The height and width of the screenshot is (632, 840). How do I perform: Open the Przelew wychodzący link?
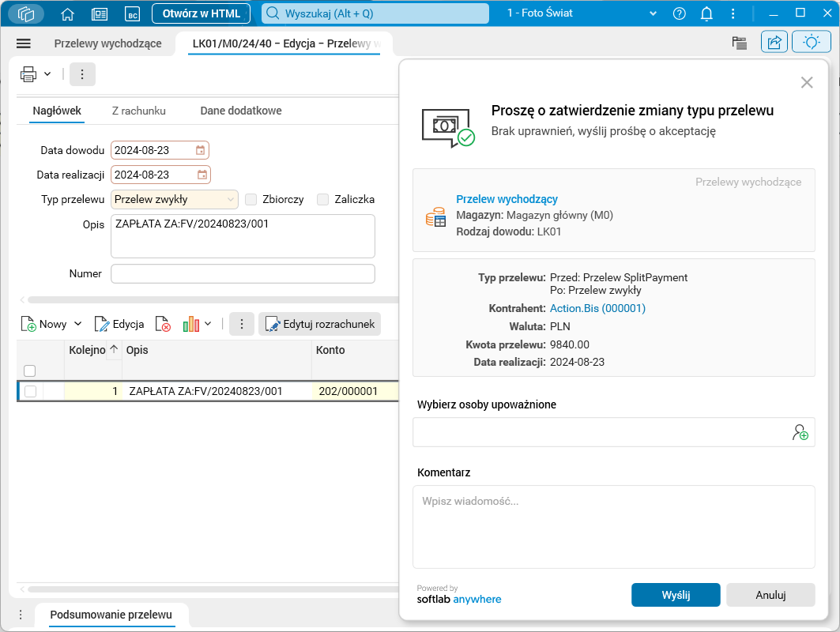[x=507, y=199]
